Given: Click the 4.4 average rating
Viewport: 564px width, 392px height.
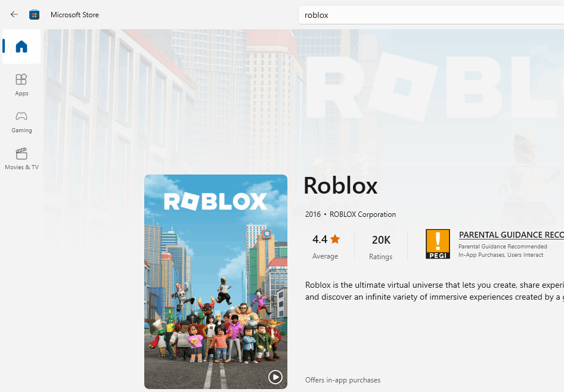Looking at the screenshot, I should 326,247.
